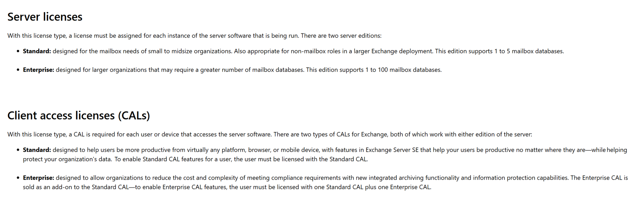Click the text "one Standard CAL plus one Enterprise CAL"
The width and height of the screenshot is (644, 208).
(378, 187)
